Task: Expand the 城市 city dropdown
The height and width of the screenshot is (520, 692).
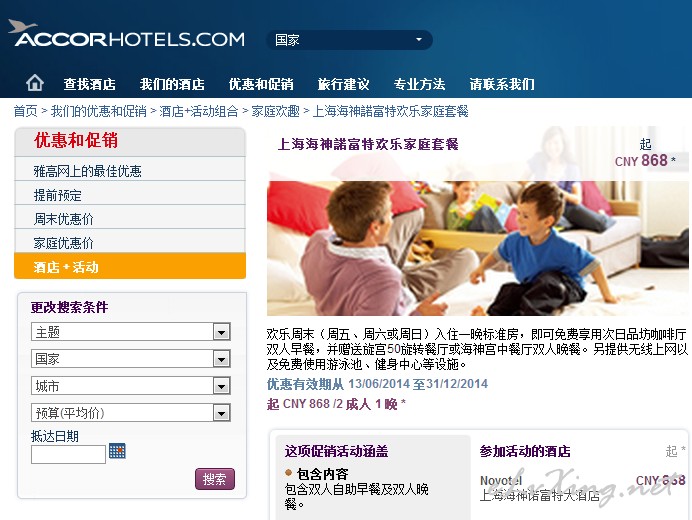Action: pos(131,386)
